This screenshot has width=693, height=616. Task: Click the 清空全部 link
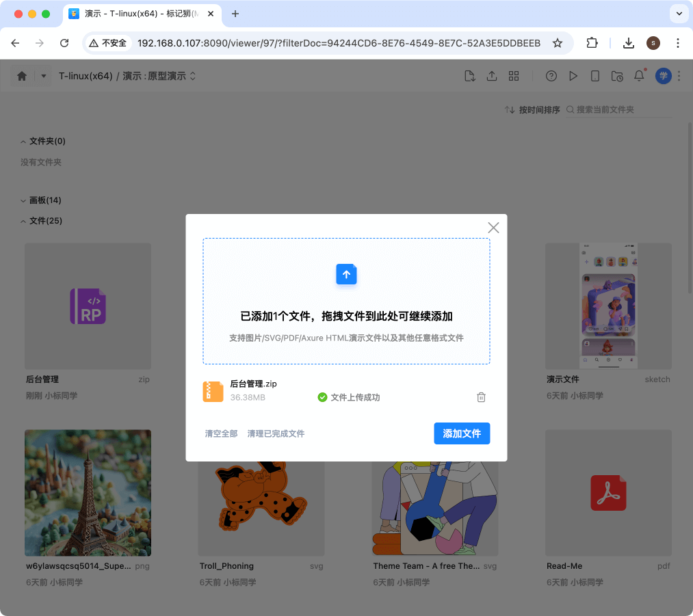coord(221,433)
